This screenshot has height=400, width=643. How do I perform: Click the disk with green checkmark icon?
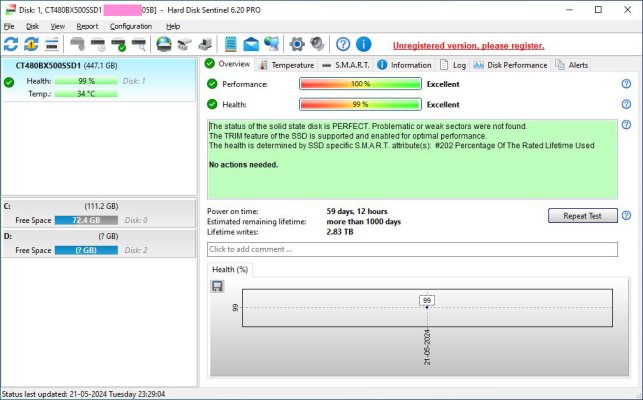[x=119, y=44]
